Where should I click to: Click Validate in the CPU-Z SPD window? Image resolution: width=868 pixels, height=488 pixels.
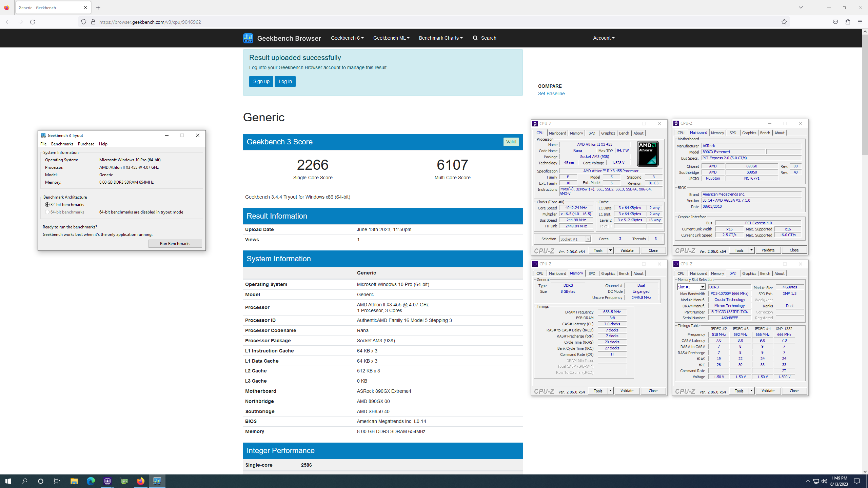(768, 391)
